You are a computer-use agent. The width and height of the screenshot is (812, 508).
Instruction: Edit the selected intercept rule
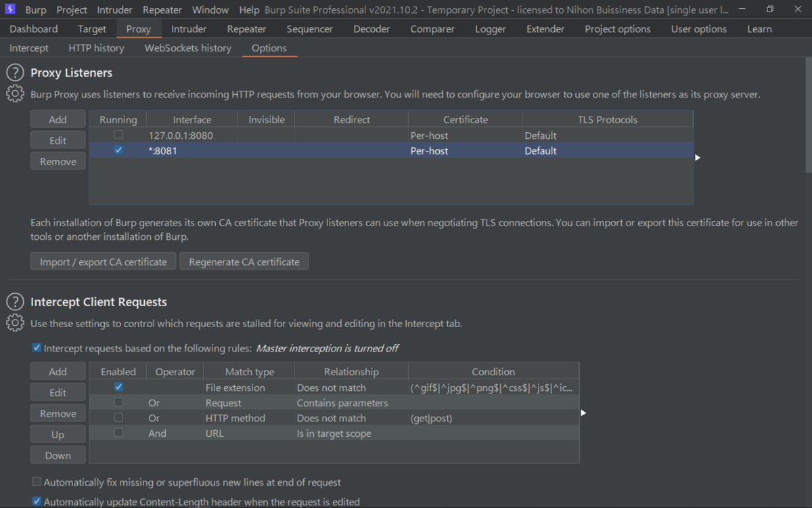pos(58,392)
